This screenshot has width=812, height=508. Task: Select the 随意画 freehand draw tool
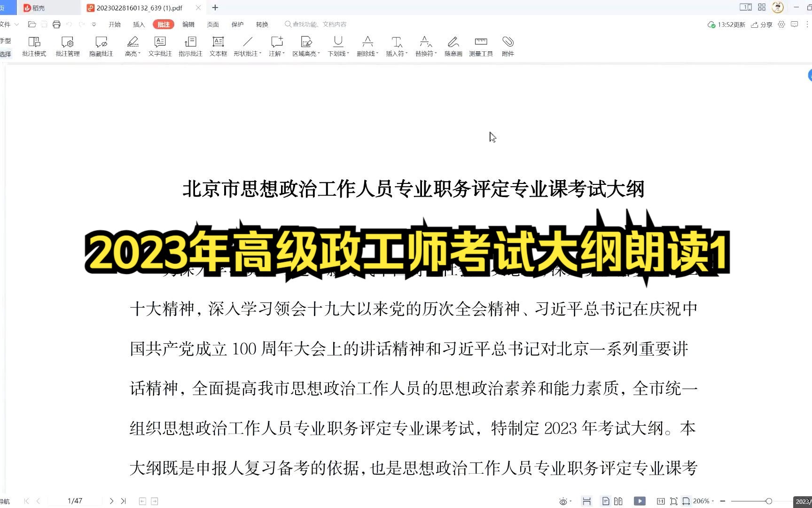click(x=453, y=47)
